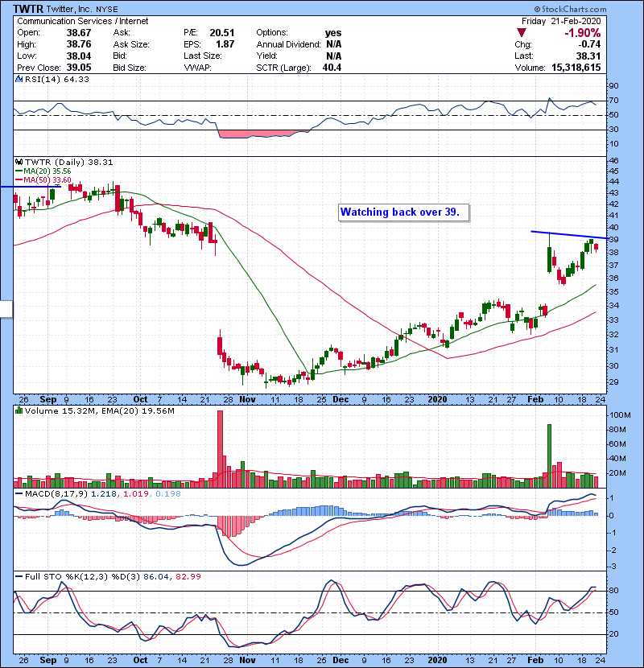
Task: Click the Volume value 15,318,615
Action: pos(576,68)
